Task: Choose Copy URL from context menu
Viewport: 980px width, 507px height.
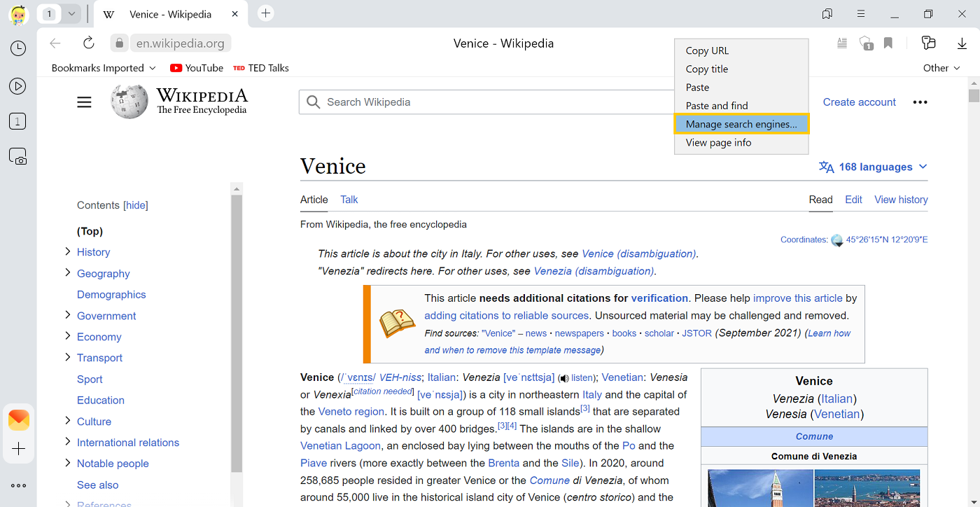Action: coord(707,50)
